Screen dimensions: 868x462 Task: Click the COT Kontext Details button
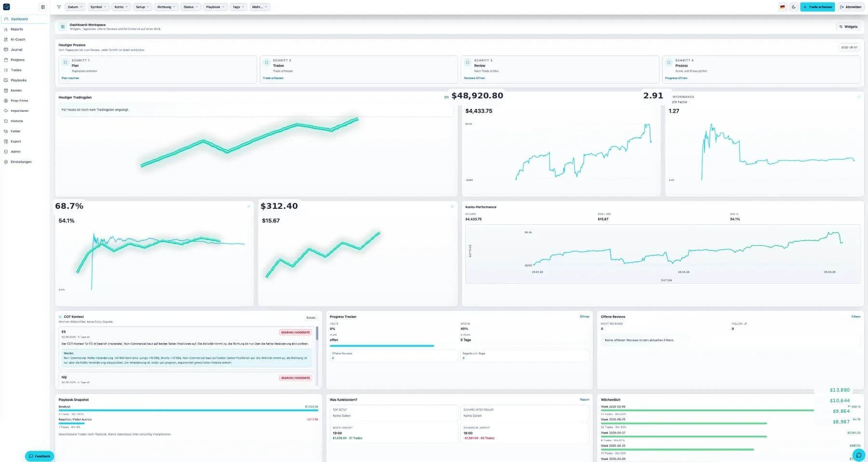(x=311, y=317)
